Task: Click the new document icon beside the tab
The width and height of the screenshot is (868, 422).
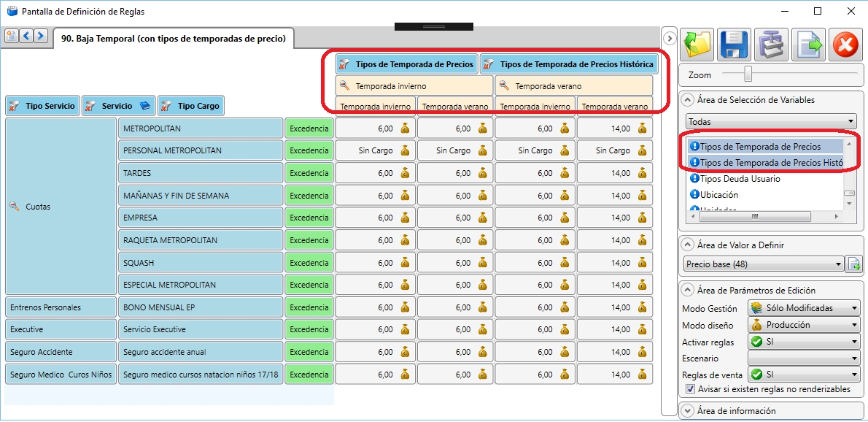Action: click(12, 36)
